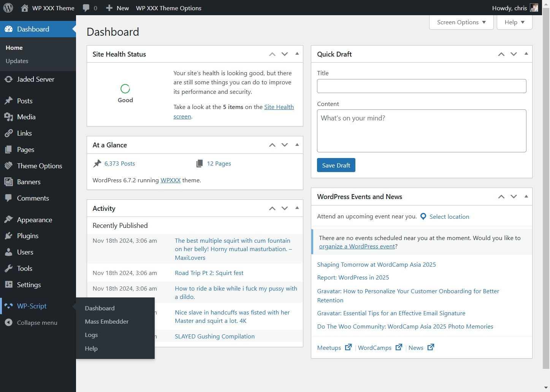Open the Plugins sidebar icon
The height and width of the screenshot is (392, 550).
[8, 236]
